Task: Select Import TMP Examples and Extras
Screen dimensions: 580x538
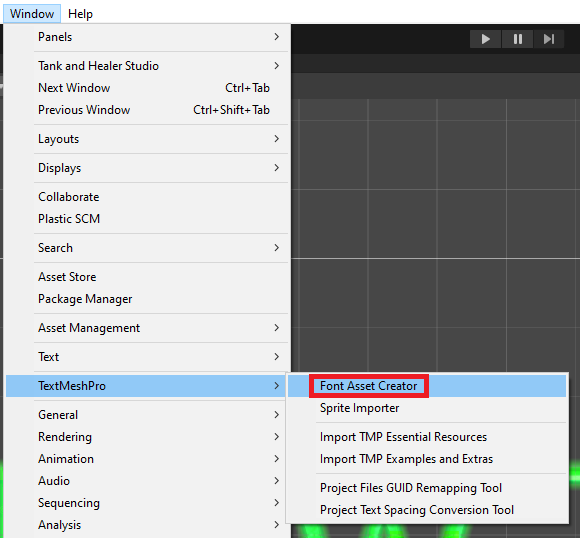Action: (x=427, y=459)
